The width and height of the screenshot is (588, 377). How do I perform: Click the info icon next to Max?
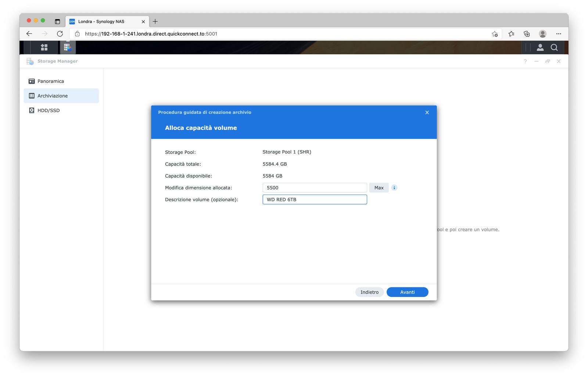pos(394,188)
